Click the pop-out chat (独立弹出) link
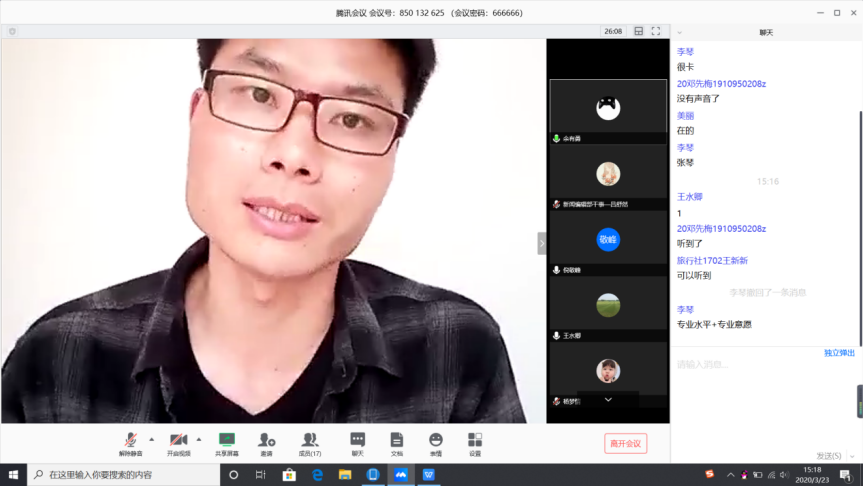Viewport: 863px width, 486px height. (839, 353)
